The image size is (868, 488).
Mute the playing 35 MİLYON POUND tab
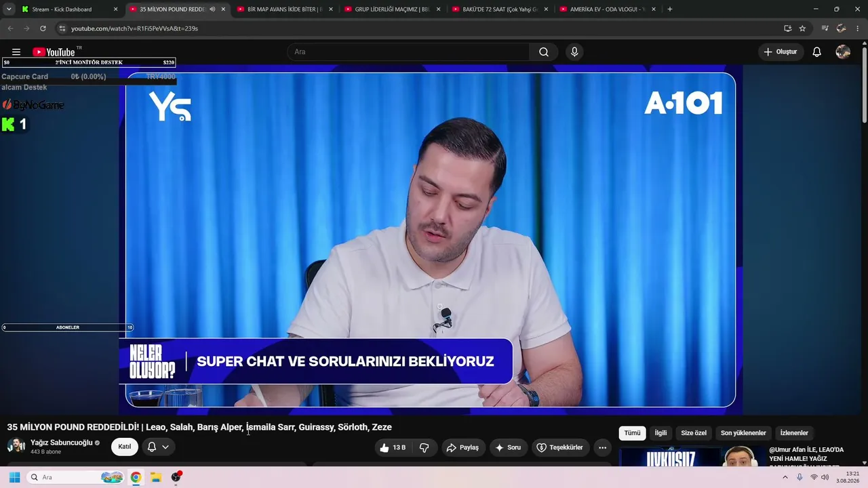(x=212, y=9)
